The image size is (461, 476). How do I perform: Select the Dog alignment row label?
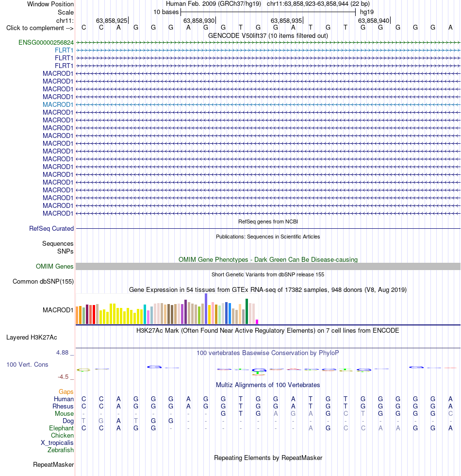[68, 421]
